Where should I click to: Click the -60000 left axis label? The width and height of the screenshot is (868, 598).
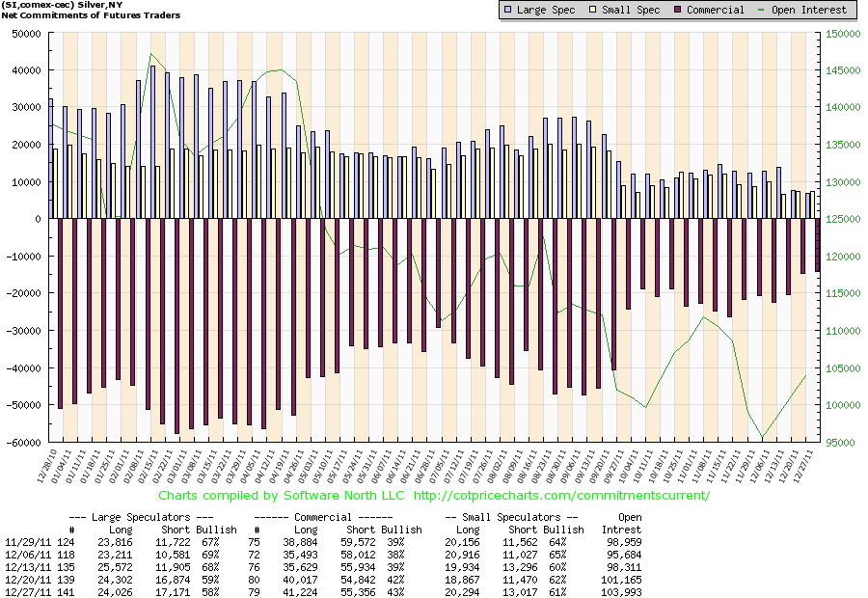point(23,443)
